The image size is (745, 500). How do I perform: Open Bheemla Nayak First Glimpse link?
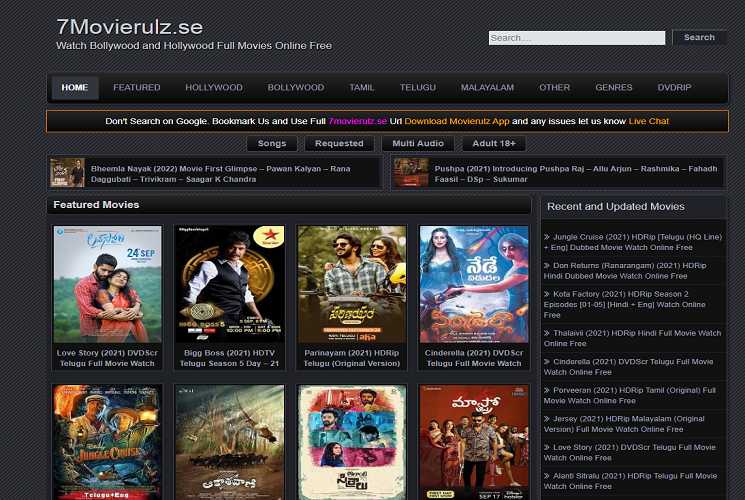pos(220,174)
